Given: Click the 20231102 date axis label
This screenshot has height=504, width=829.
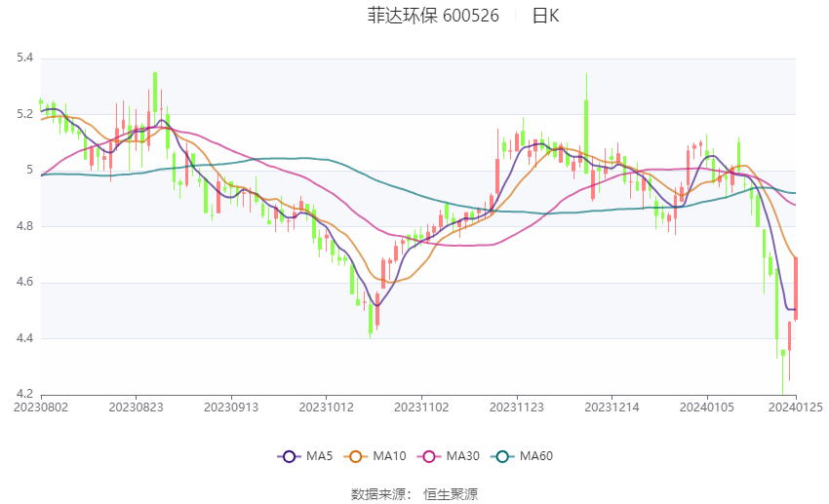Looking at the screenshot, I should [421, 407].
